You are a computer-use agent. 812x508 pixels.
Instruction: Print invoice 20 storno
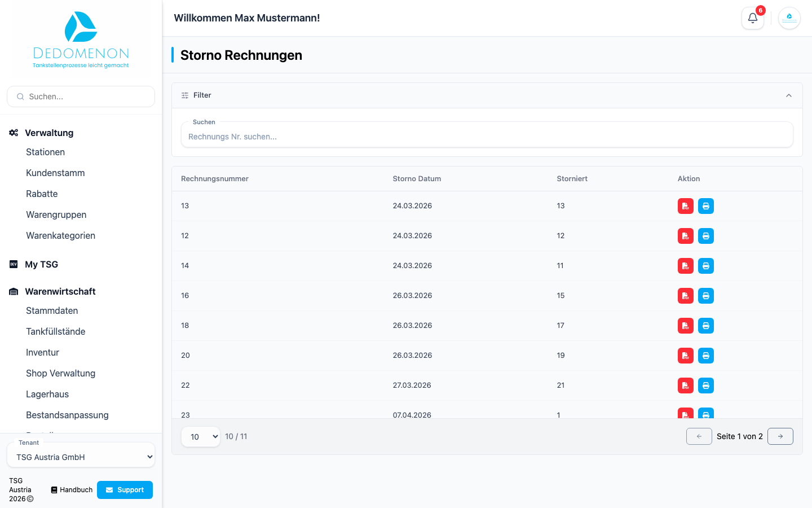point(706,356)
